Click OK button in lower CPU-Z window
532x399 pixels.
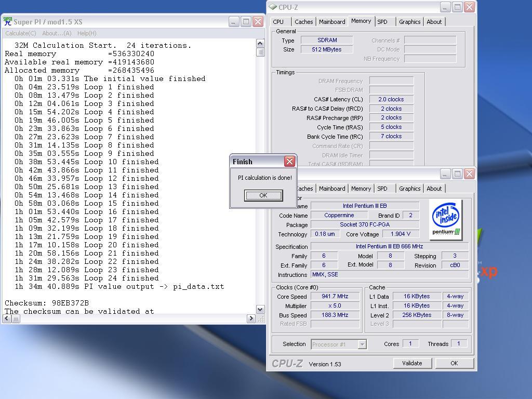[x=454, y=363]
